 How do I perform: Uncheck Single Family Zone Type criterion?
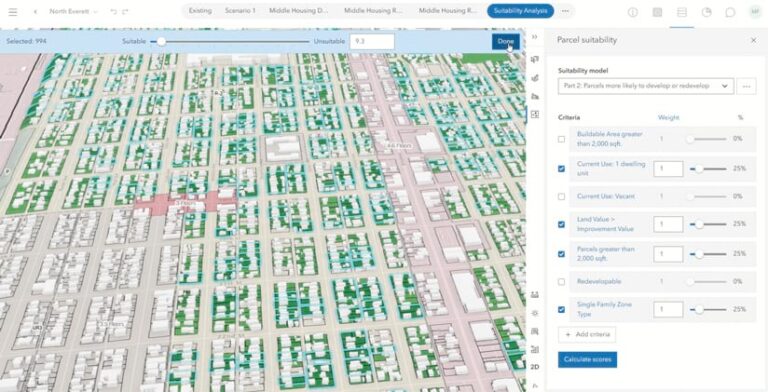(561, 310)
